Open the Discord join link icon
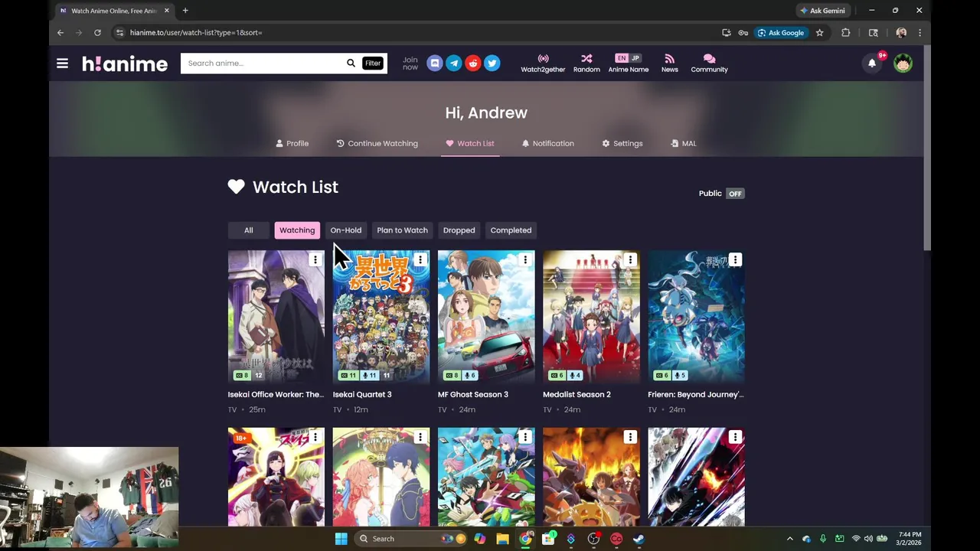Viewport: 980px width, 551px height. click(435, 64)
